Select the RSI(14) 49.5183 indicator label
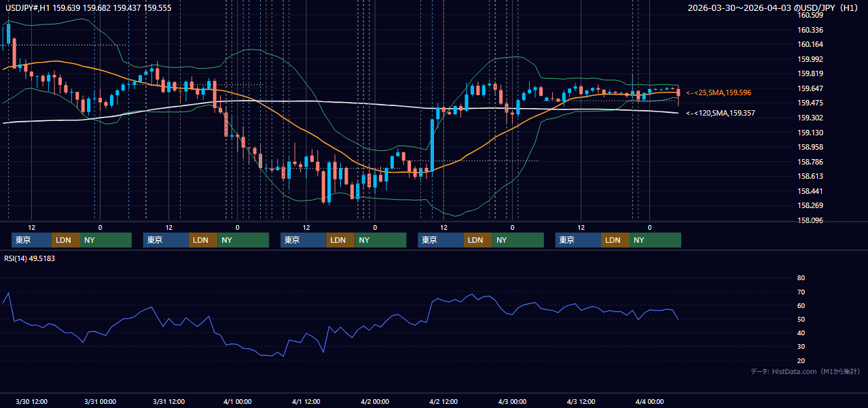 pyautogui.click(x=30, y=258)
